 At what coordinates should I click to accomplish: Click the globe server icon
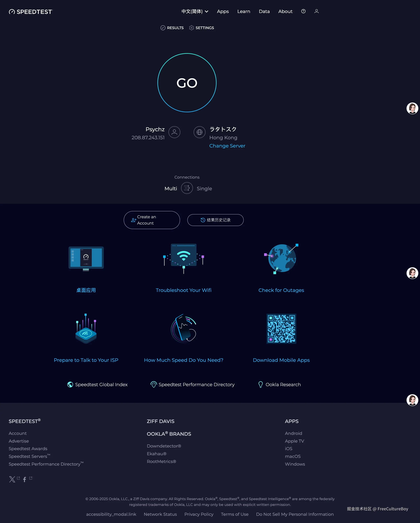[199, 132]
